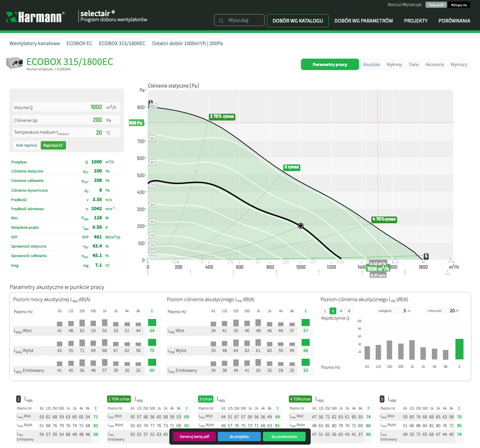Click the ECOBOX 315/1800EC product title
The width and height of the screenshot is (480, 448).
point(70,62)
